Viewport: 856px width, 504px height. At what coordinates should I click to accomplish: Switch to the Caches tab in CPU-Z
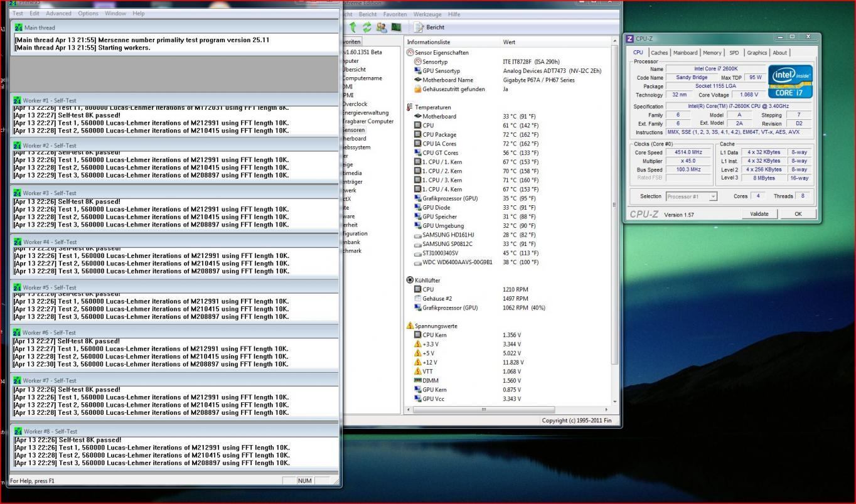point(659,53)
